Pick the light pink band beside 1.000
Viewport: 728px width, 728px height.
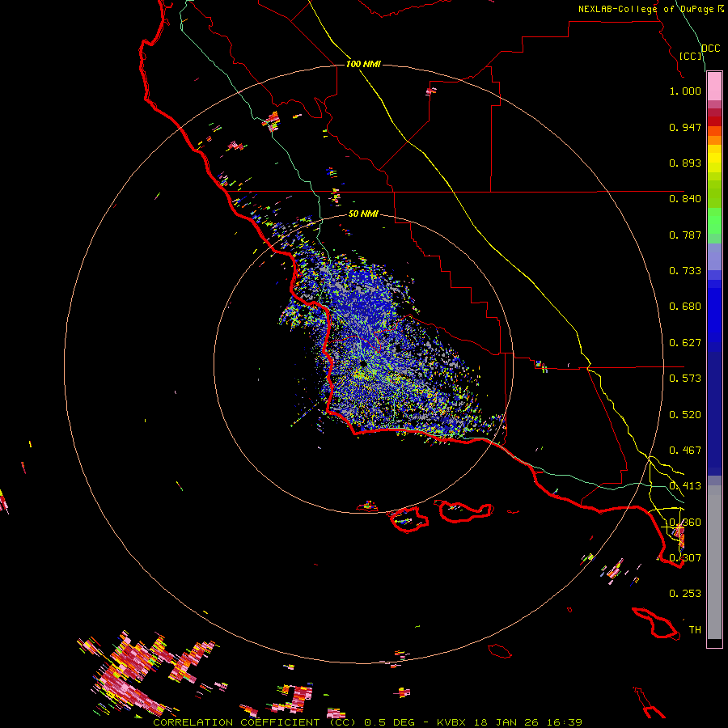tap(714, 87)
